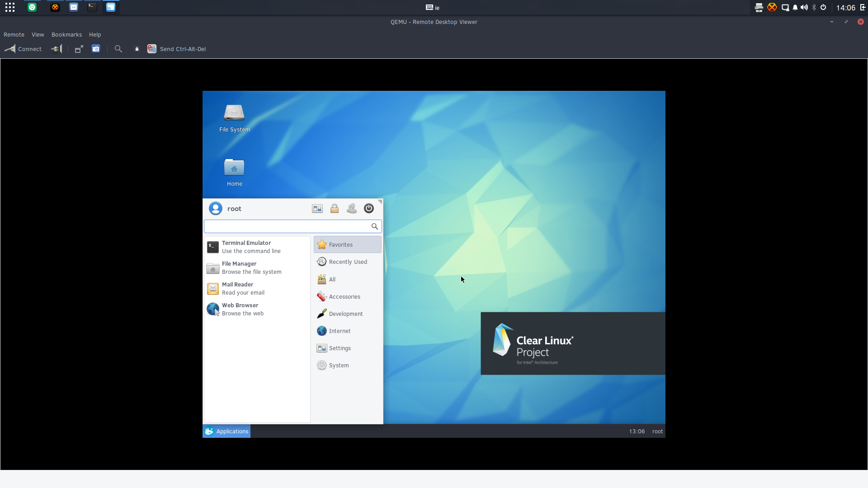Open settings manager icon beside root
This screenshot has height=488, width=868.
(317, 208)
